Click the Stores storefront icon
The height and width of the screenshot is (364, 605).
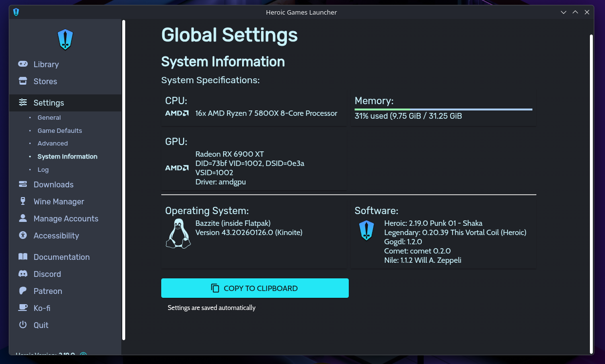point(22,81)
